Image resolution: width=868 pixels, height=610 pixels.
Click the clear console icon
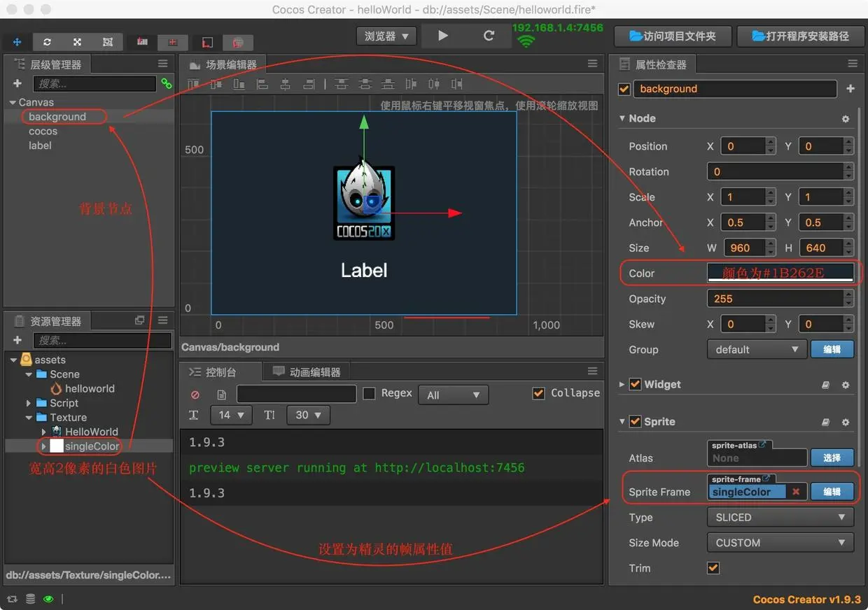[195, 395]
